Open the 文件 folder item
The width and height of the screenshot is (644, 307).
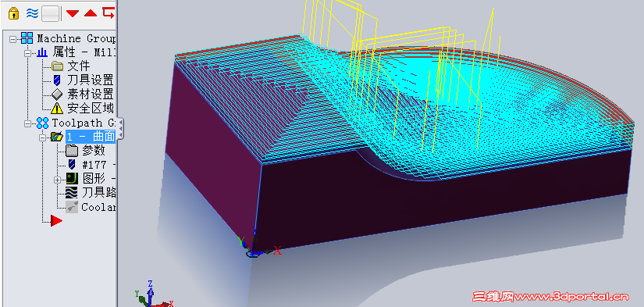pos(78,66)
